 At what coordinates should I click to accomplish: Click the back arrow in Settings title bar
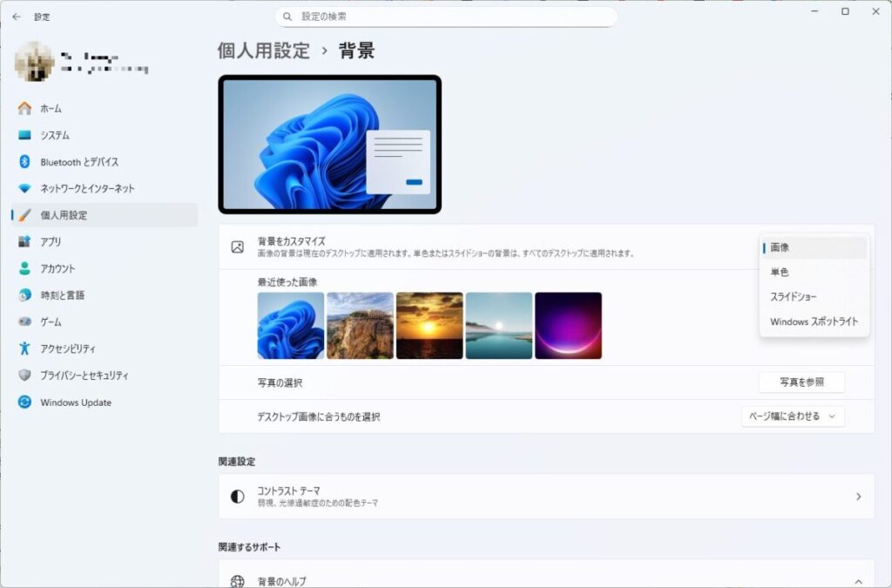[x=17, y=17]
